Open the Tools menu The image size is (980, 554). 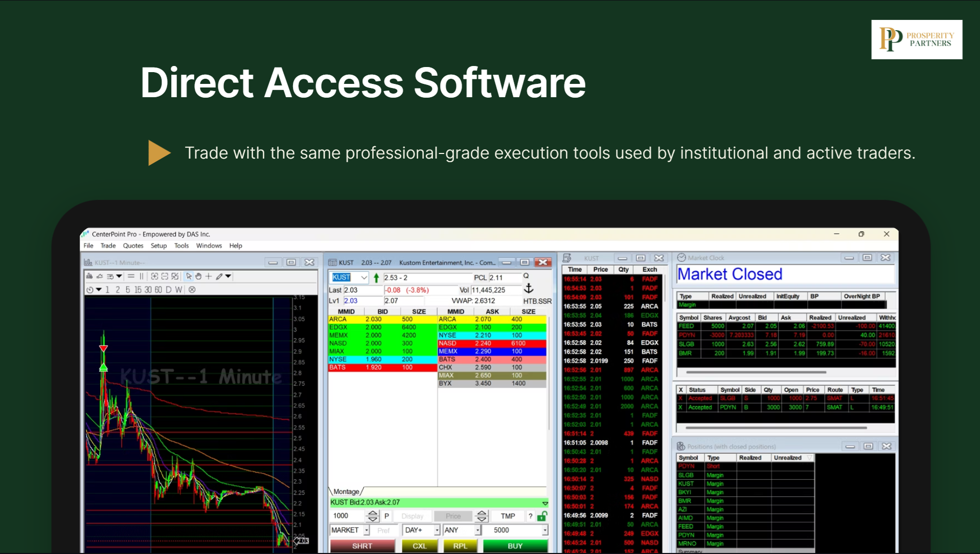click(181, 246)
